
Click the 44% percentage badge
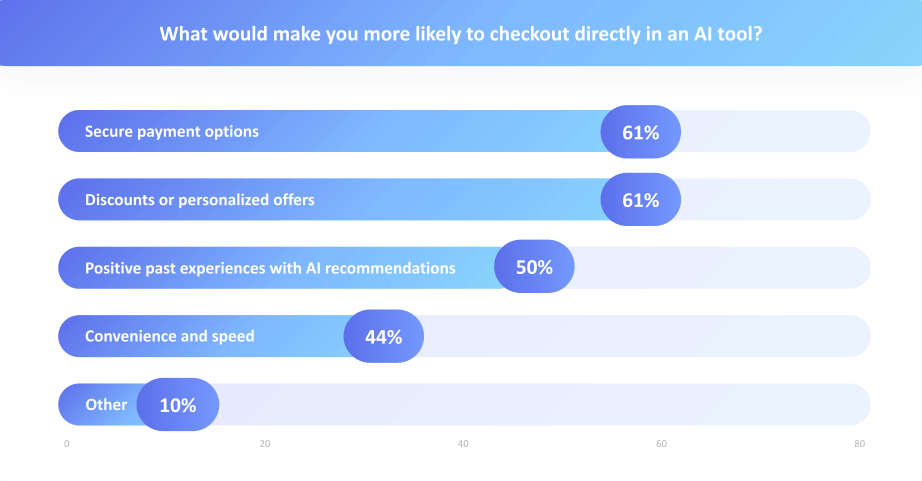click(383, 337)
